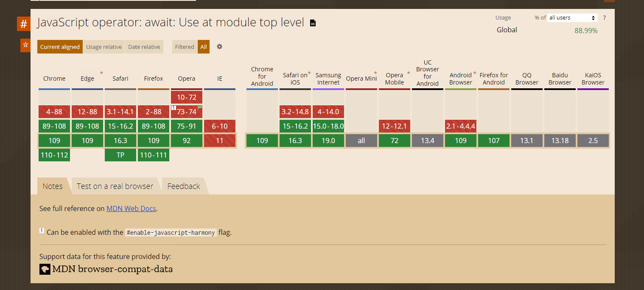Open the Notes tab
This screenshot has width=644, height=290.
coord(53,186)
